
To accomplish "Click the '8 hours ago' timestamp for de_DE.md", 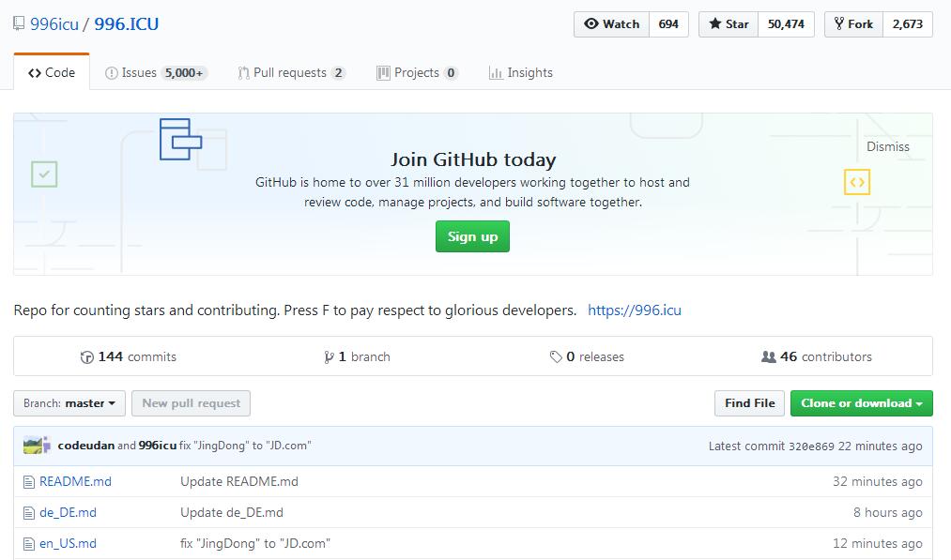I will [x=887, y=513].
